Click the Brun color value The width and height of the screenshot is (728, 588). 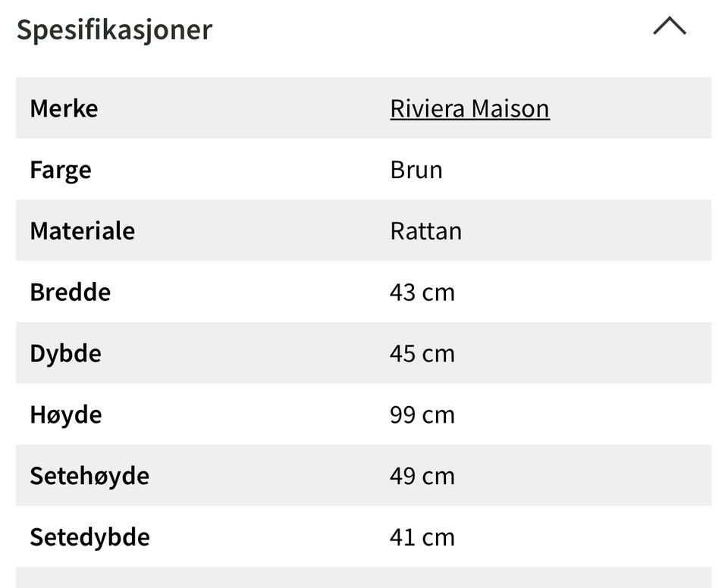tap(416, 170)
